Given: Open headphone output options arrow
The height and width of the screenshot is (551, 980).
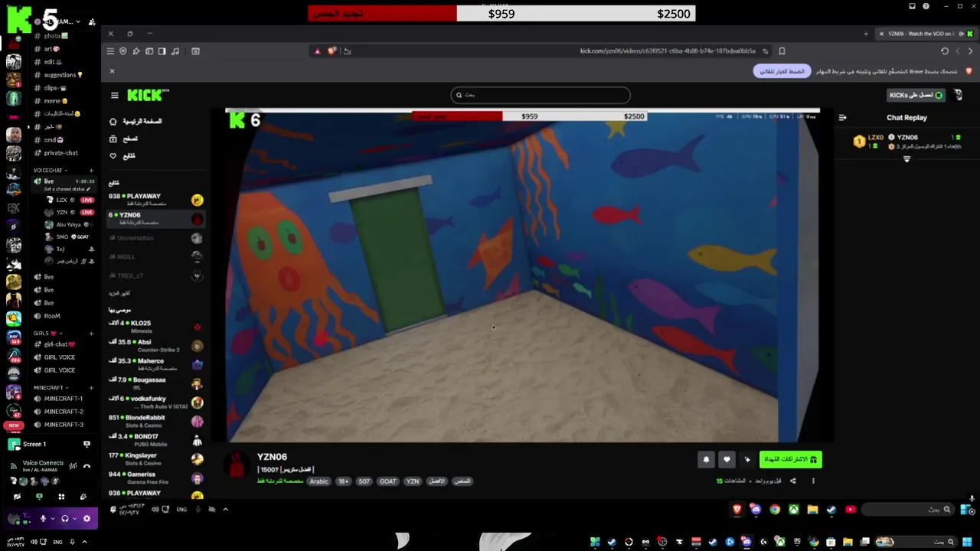Looking at the screenshot, I should (74, 519).
